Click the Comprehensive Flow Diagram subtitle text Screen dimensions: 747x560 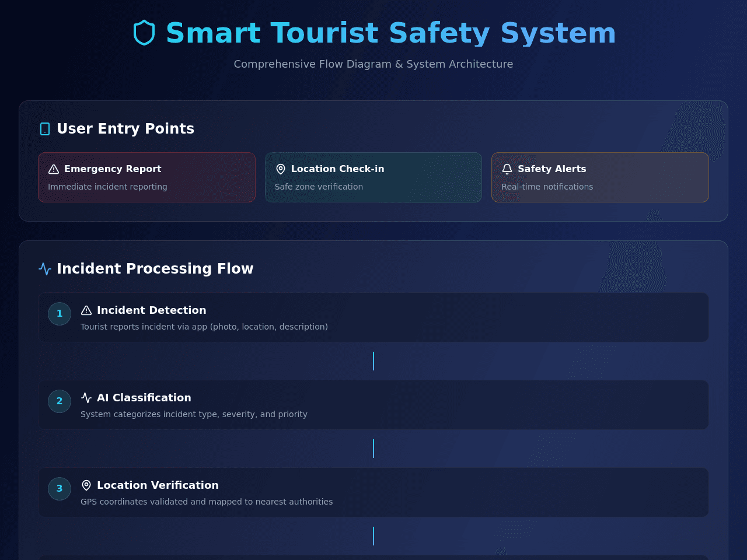coord(373,64)
